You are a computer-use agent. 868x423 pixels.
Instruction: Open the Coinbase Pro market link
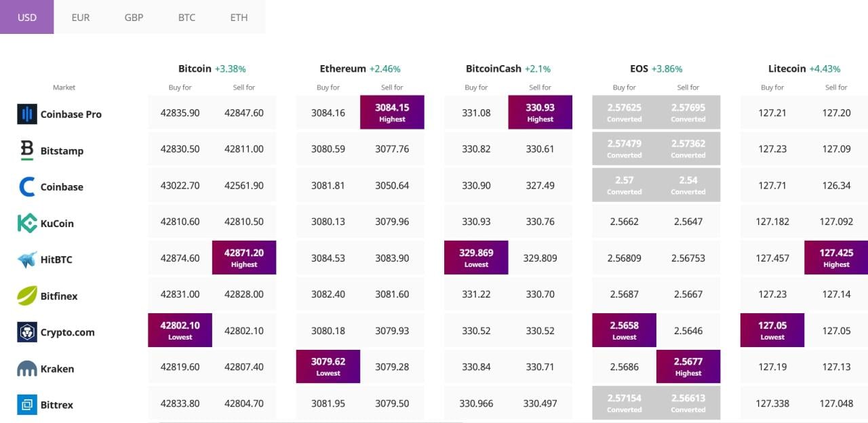[x=71, y=114]
